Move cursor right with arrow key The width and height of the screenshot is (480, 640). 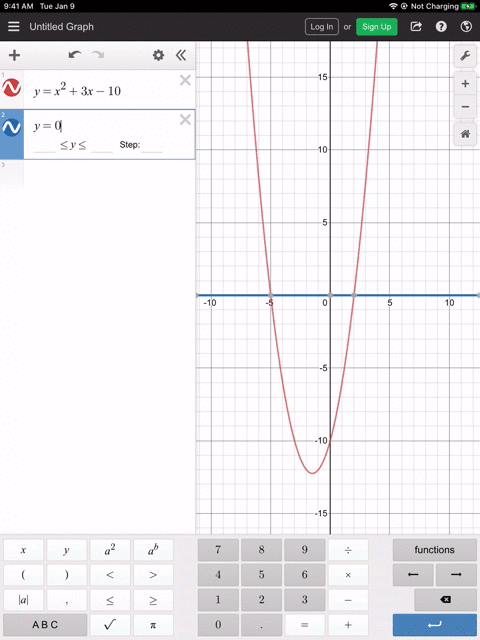coord(456,575)
